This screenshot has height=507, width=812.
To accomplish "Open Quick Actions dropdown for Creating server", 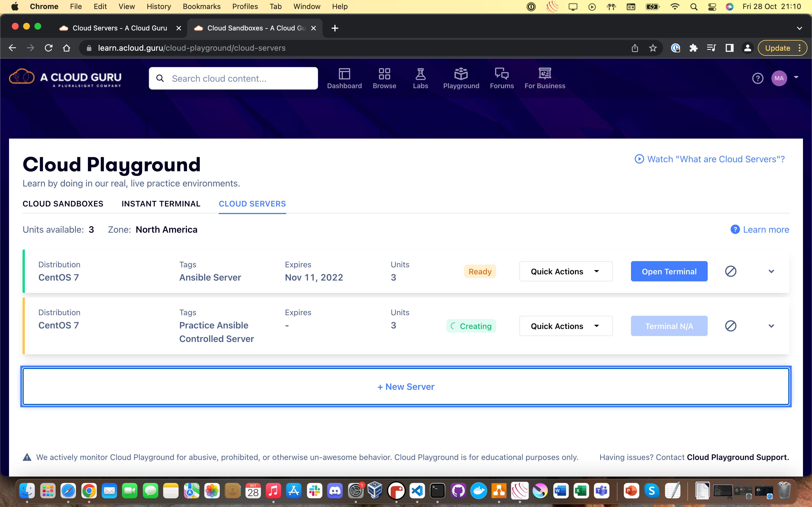I will [566, 326].
